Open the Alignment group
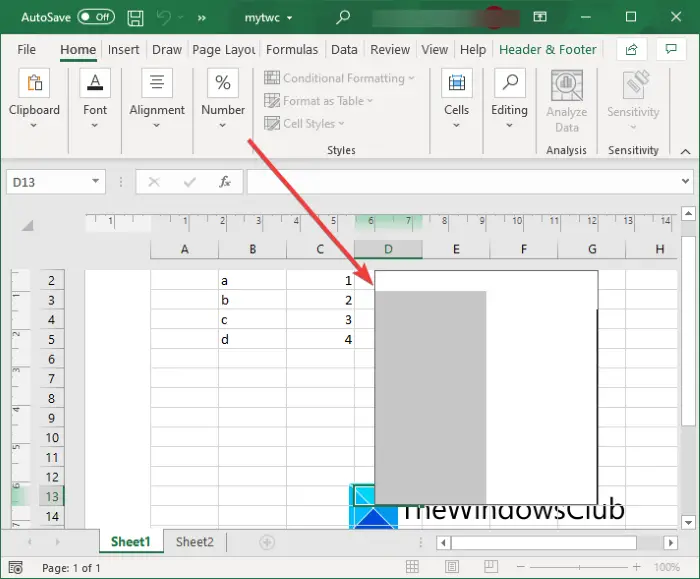700x579 pixels. [x=157, y=99]
